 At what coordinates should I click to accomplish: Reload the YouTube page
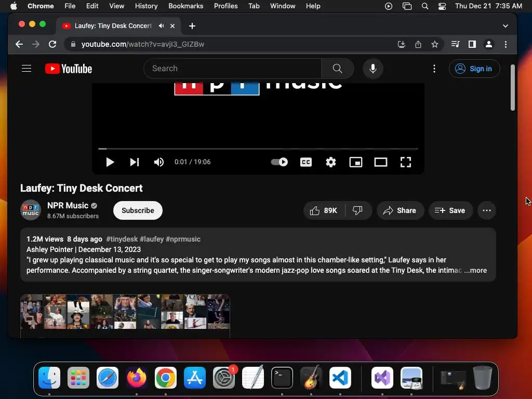52,44
